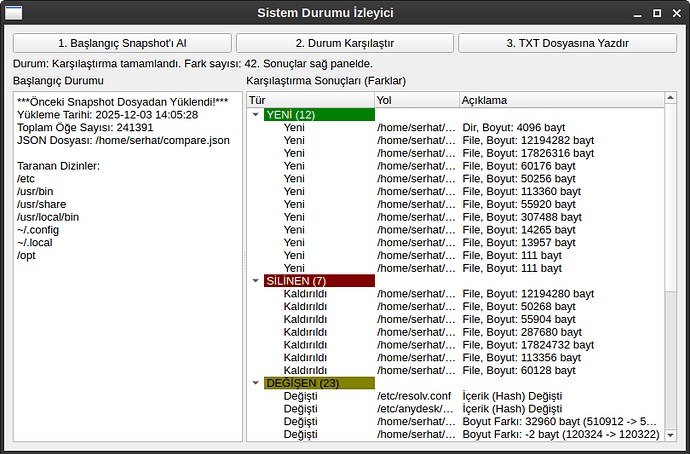This screenshot has height=454, width=690.
Task: Collapse the SİLİNEN (7) group
Action: (x=255, y=281)
